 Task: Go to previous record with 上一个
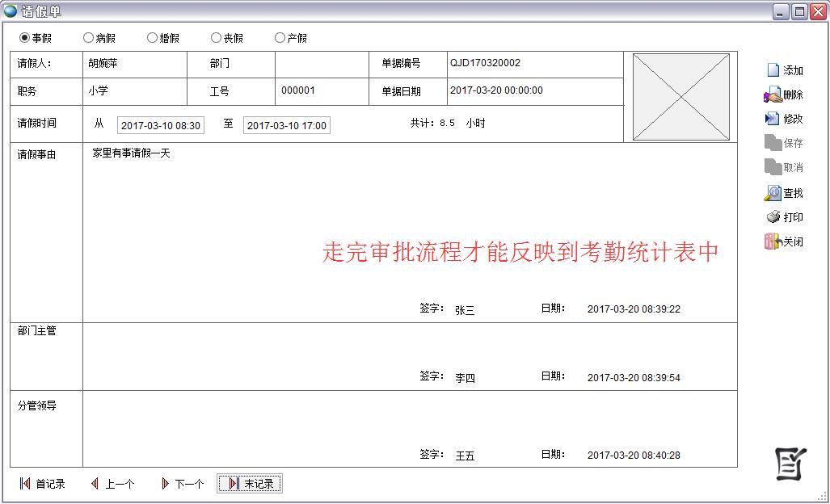(113, 484)
